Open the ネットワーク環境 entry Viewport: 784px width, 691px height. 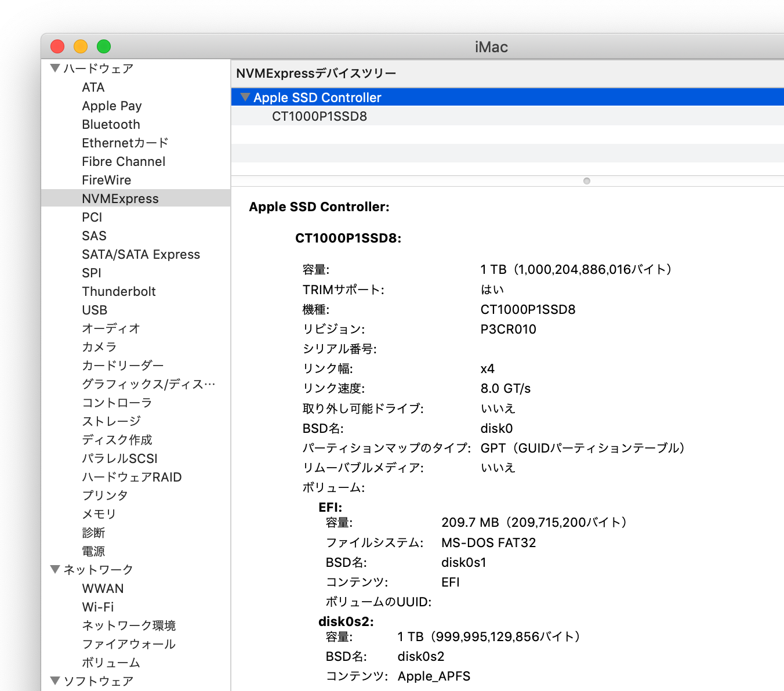129,625
